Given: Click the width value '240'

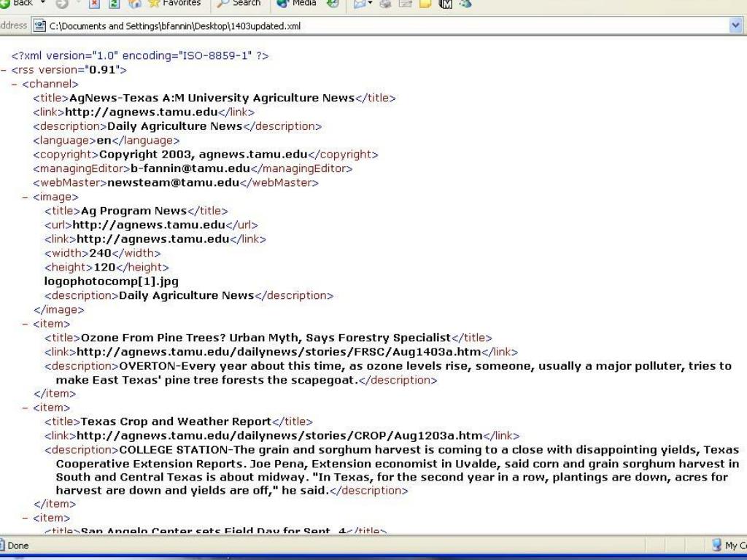Looking at the screenshot, I should [x=100, y=253].
